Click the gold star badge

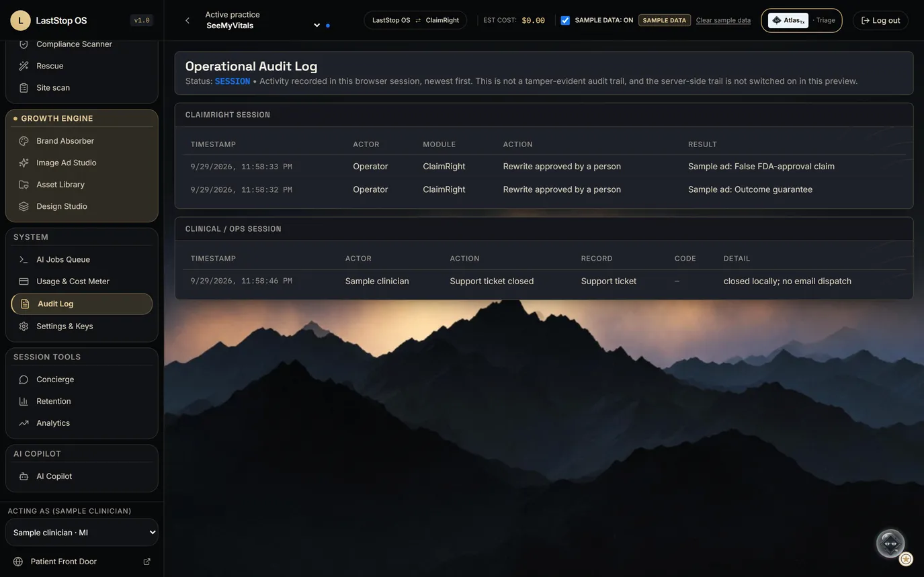906,559
